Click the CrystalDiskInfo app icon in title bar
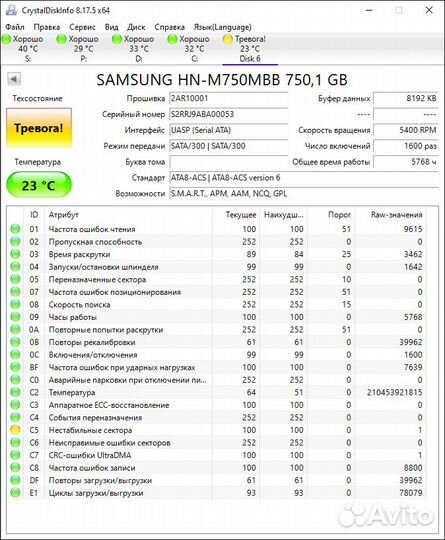Image resolution: width=445 pixels, height=540 pixels. coord(11,10)
